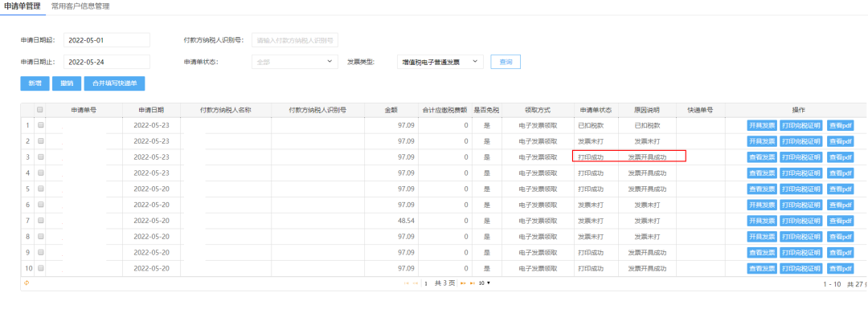
Task: Click the 付款方纳税人识别号 input field
Action: pos(294,40)
